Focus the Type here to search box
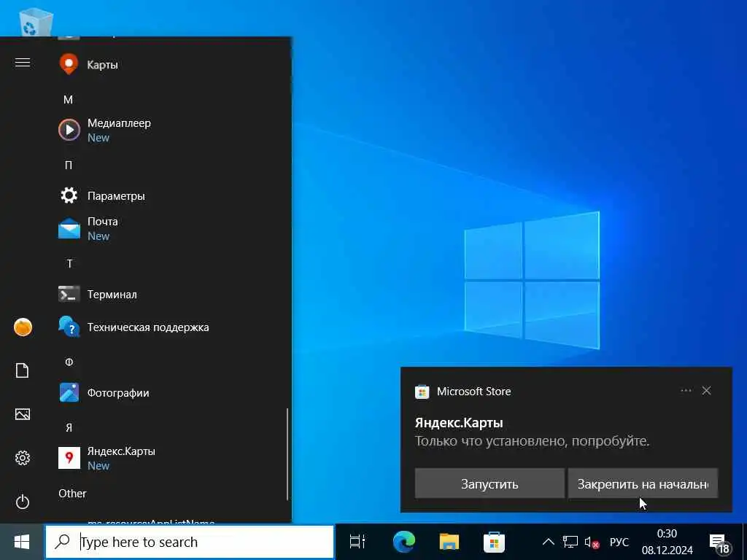 click(x=190, y=542)
